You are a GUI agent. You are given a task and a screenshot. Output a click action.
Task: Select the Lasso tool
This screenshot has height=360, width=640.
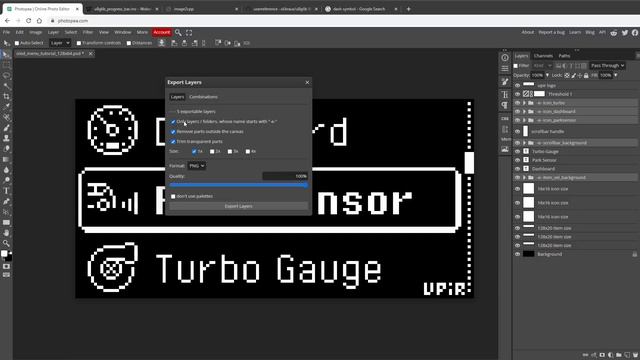pyautogui.click(x=6, y=76)
